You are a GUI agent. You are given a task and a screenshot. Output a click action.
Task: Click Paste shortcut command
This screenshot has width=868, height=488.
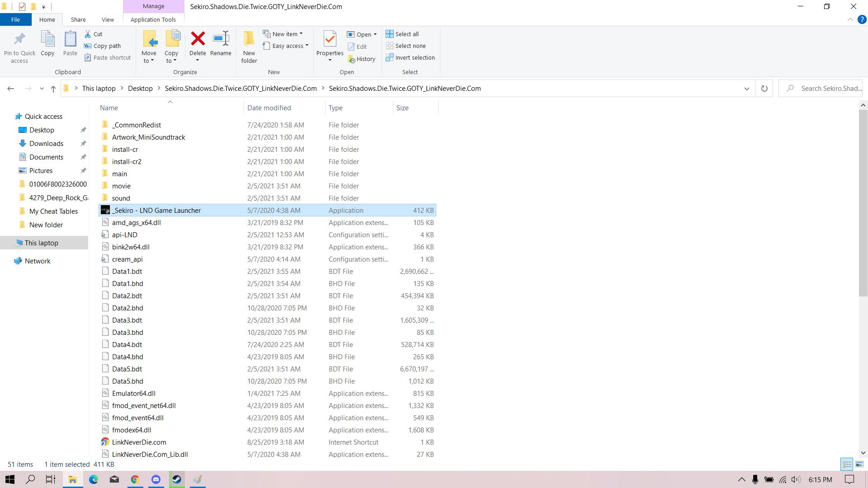108,57
